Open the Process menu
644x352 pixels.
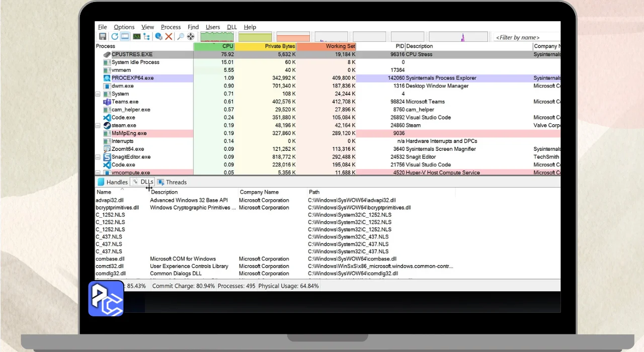point(171,27)
